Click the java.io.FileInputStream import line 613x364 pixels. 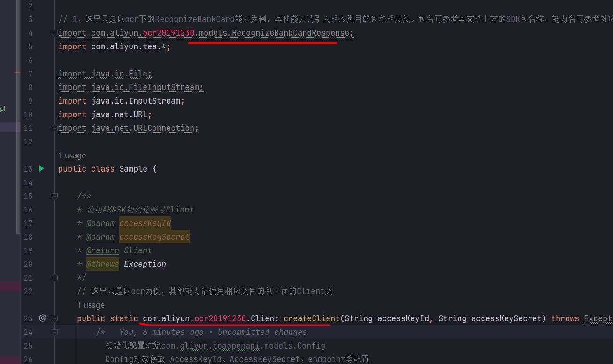(x=131, y=87)
